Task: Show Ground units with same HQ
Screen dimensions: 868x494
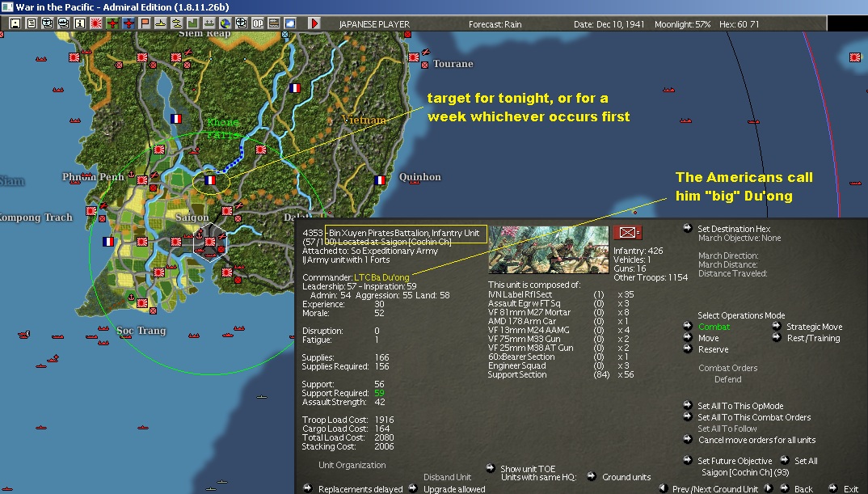Action: tap(626, 477)
